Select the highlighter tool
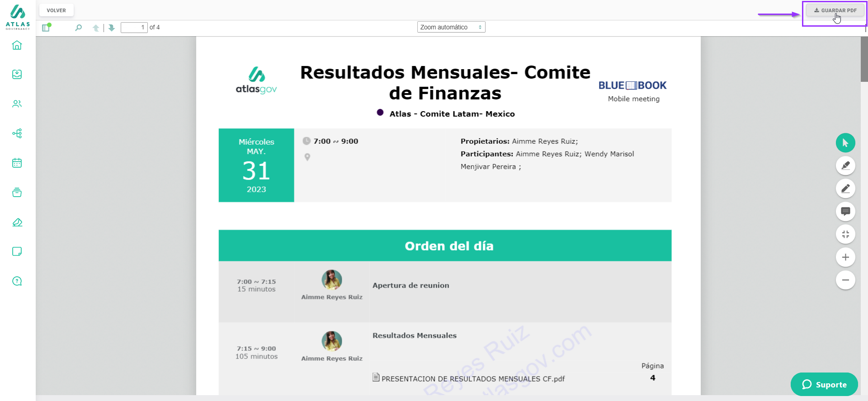 tap(845, 165)
